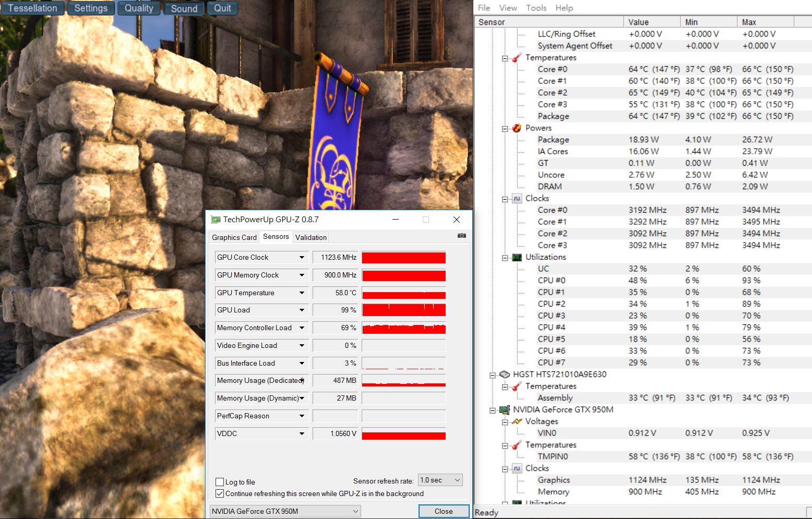812x519 pixels.
Task: Click the GPU-Z title bar app icon
Action: coord(216,220)
